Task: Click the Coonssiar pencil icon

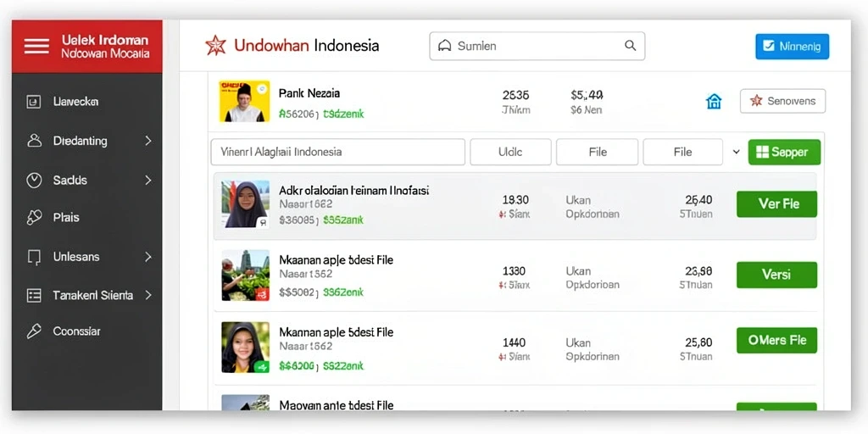Action: pos(34,331)
